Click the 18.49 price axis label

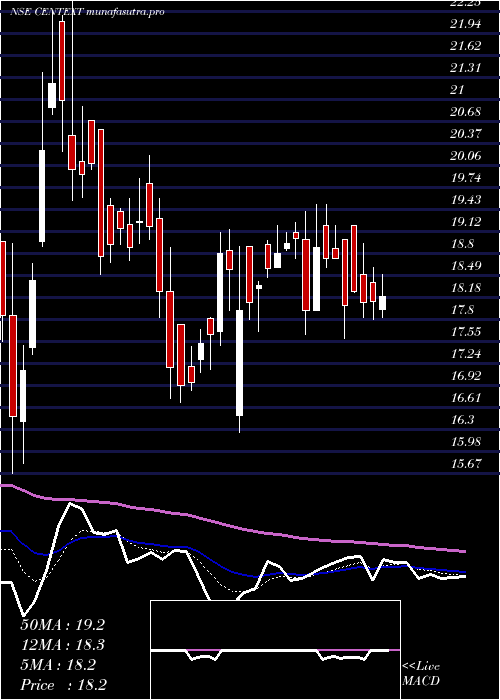click(x=466, y=266)
